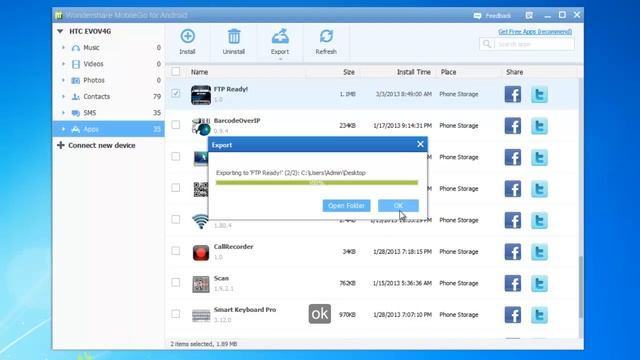Viewport: 640px width, 360px height.
Task: Click the WiFi app icon
Action: click(200, 222)
